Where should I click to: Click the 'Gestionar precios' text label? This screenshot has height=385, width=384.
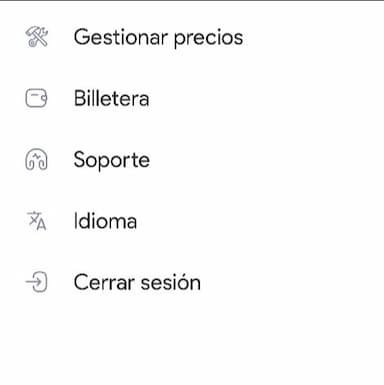tap(158, 38)
